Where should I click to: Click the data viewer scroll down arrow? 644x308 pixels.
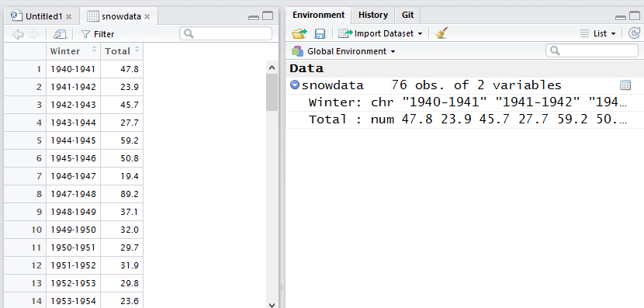click(272, 304)
